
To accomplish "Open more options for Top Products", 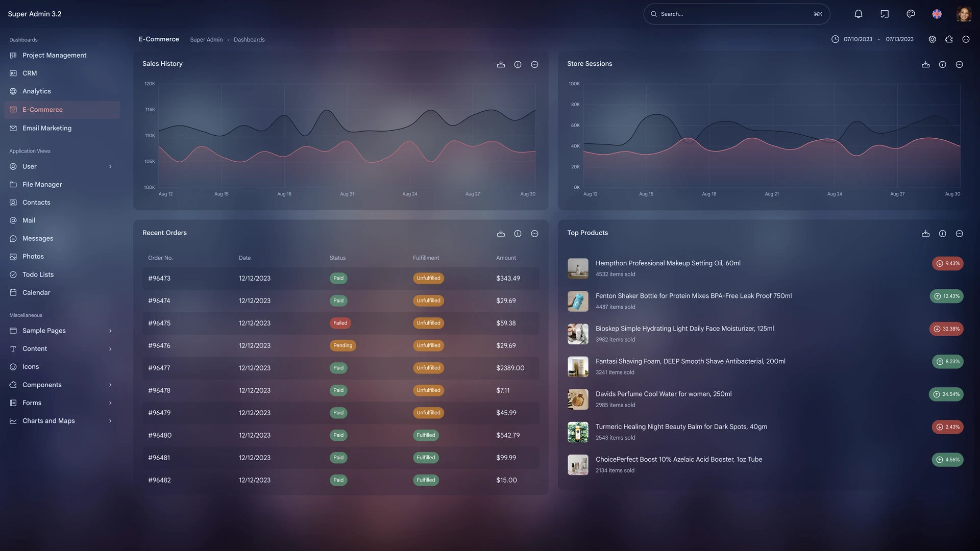I will coord(959,233).
